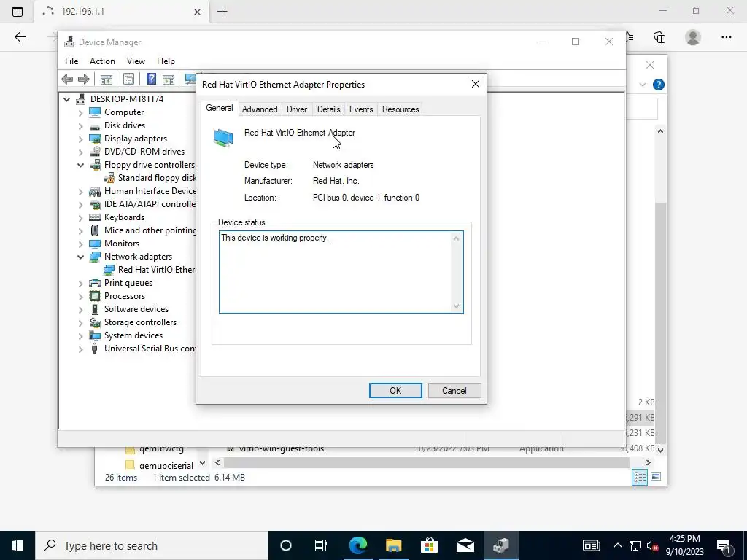Open the browser Settings and more menu
This screenshot has width=747, height=560.
(726, 38)
